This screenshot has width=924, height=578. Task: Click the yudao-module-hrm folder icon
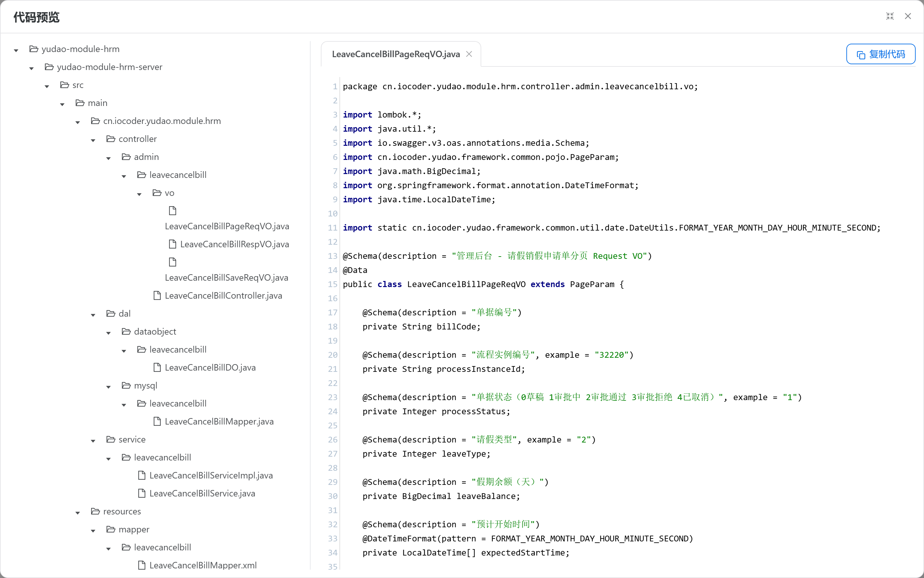[x=34, y=49]
